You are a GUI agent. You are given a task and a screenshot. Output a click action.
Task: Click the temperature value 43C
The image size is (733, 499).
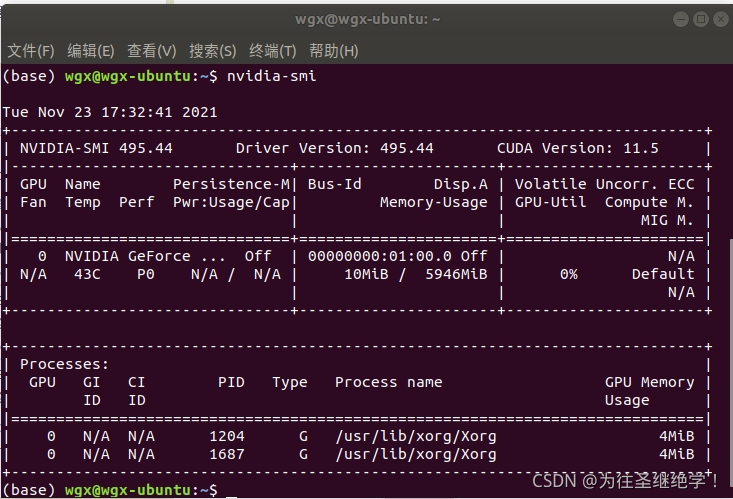[x=87, y=274]
